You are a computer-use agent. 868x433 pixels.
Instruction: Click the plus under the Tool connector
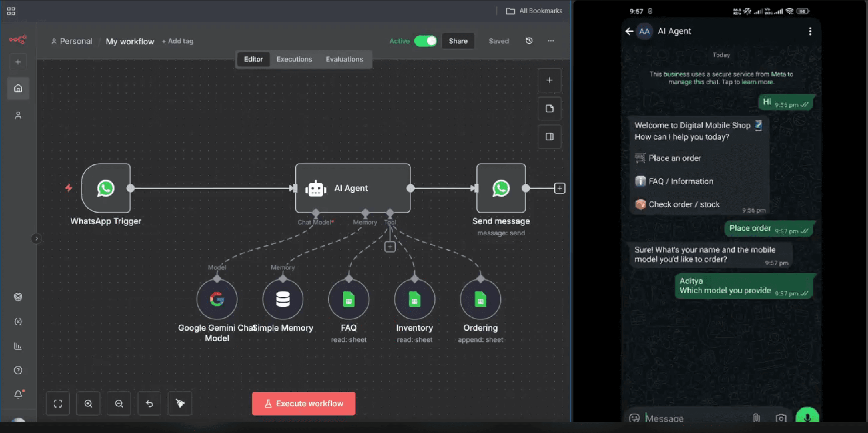390,247
